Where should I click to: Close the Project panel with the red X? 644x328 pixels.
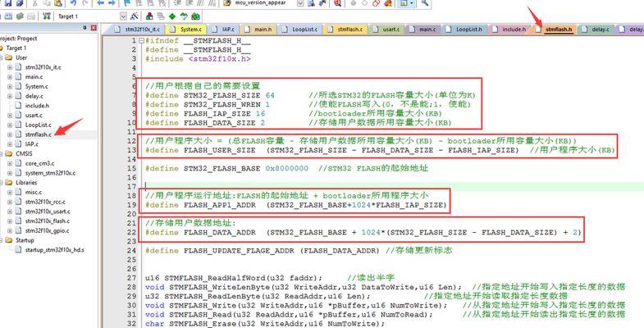(x=94, y=28)
